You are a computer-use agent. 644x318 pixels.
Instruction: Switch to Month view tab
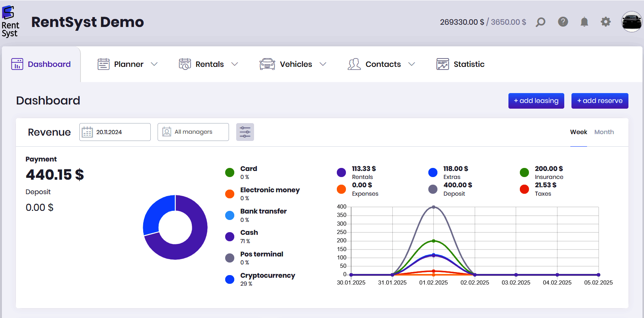click(x=604, y=132)
